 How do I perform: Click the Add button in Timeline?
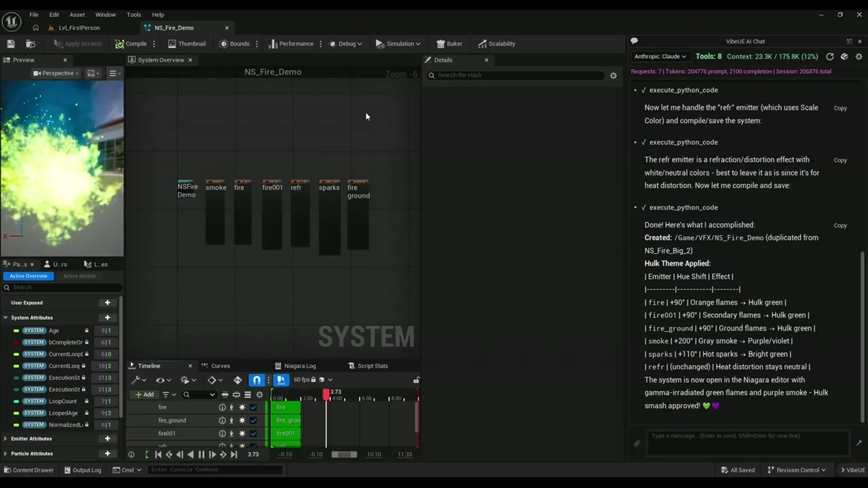click(x=144, y=394)
